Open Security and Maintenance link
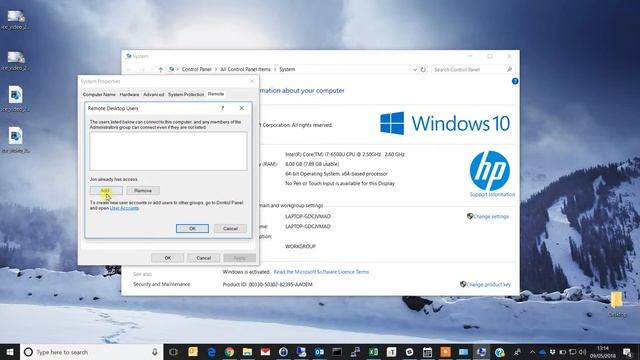 pyautogui.click(x=162, y=284)
